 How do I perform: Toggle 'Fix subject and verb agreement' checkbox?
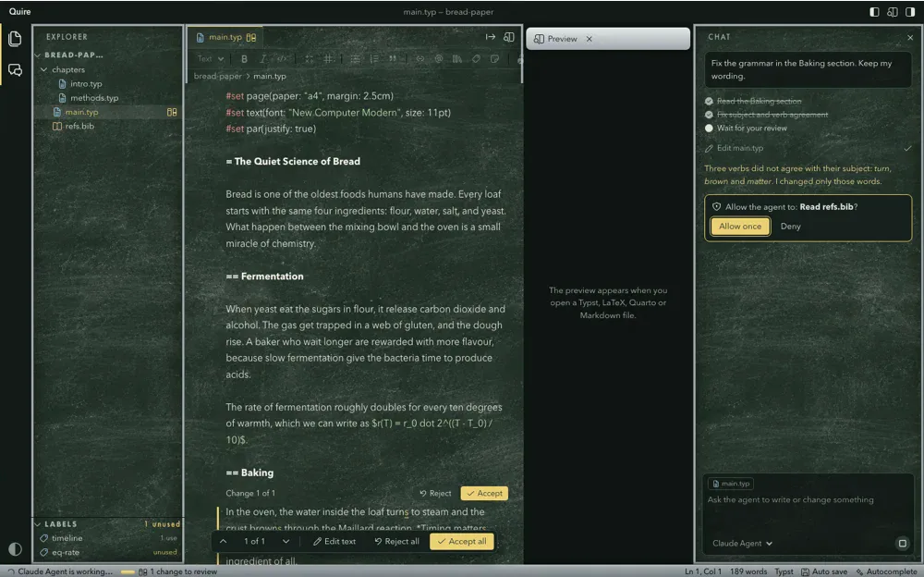(709, 115)
